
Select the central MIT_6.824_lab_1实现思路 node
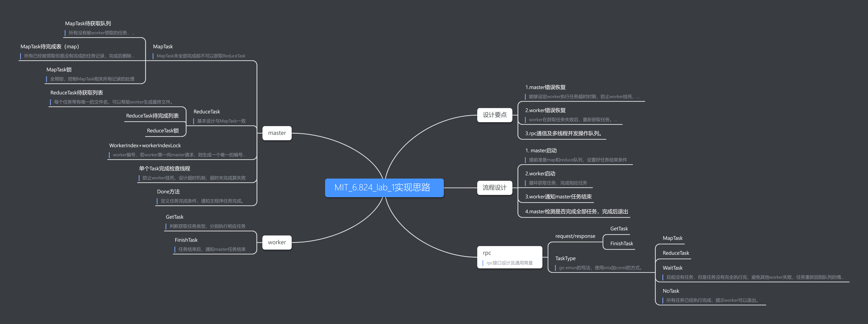384,188
